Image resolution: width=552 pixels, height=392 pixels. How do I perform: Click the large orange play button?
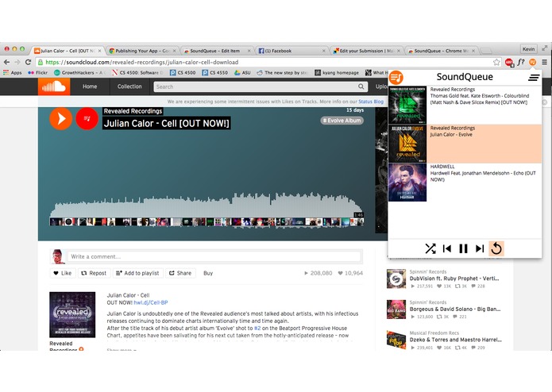pyautogui.click(x=61, y=118)
